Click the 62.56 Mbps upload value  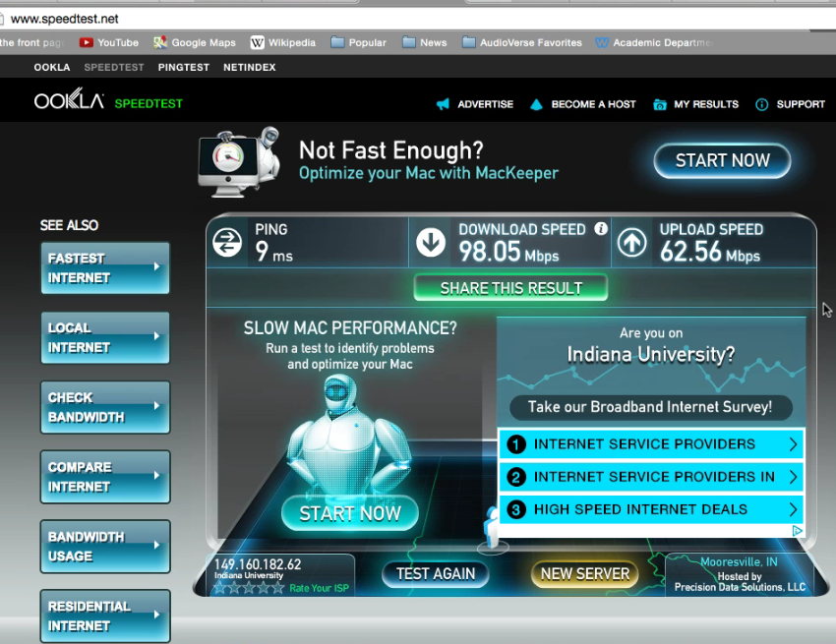[x=710, y=252]
